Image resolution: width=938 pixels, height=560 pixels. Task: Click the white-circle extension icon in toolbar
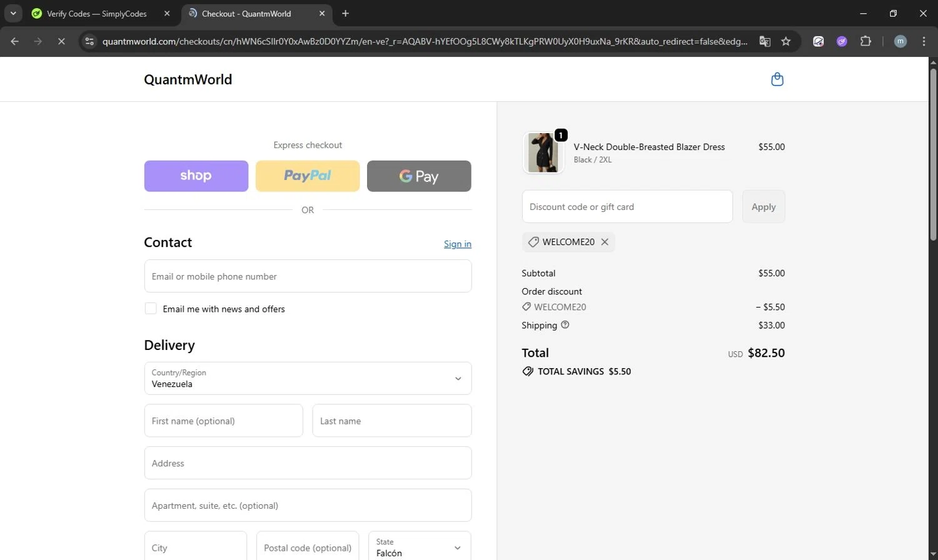click(818, 41)
